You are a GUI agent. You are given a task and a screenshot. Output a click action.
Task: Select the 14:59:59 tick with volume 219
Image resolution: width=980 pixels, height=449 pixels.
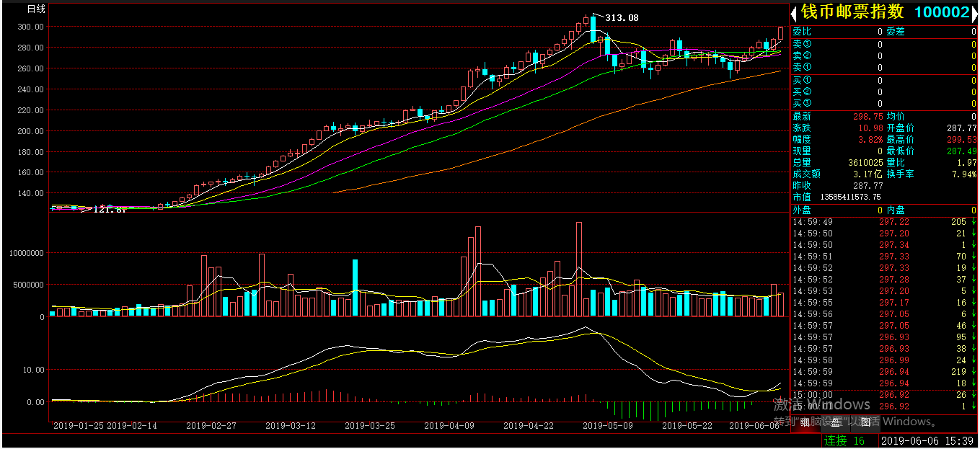(x=884, y=372)
